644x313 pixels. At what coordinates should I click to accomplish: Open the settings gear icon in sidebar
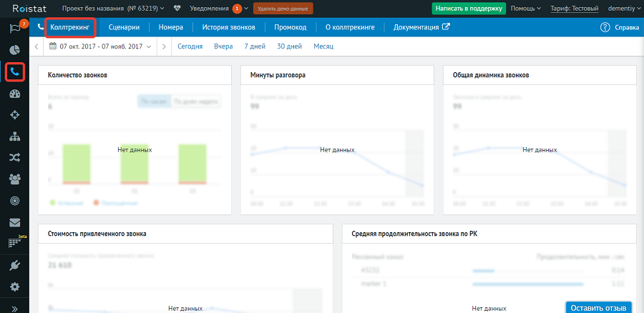pyautogui.click(x=14, y=287)
